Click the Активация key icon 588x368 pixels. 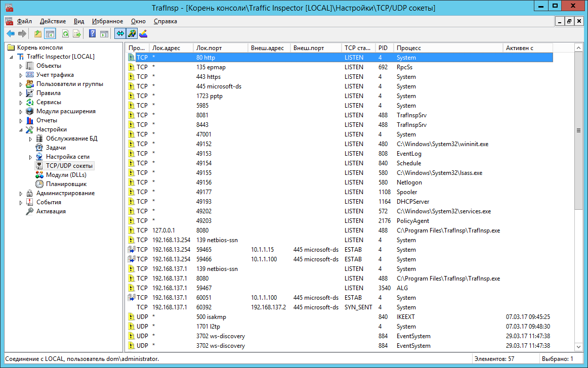30,211
